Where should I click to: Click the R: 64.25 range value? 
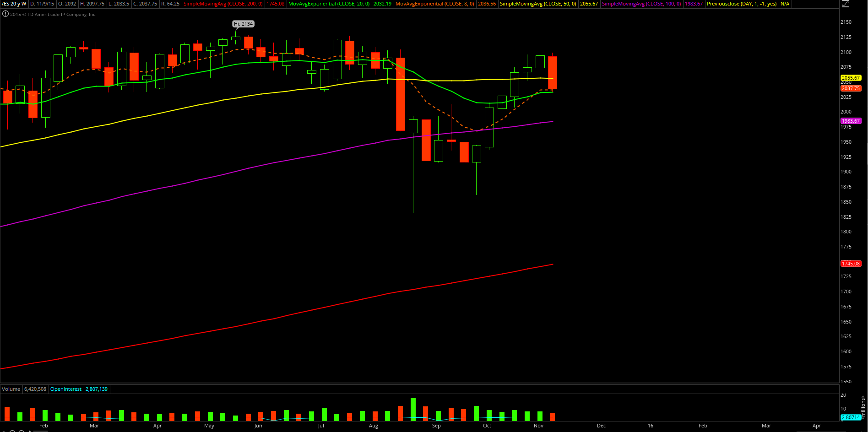pyautogui.click(x=170, y=4)
